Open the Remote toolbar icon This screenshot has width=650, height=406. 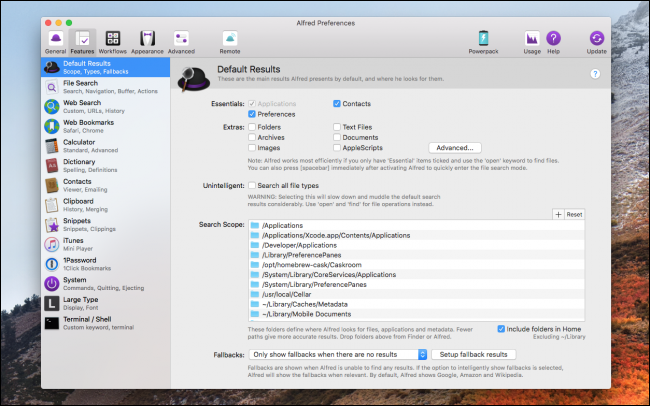coord(230,42)
